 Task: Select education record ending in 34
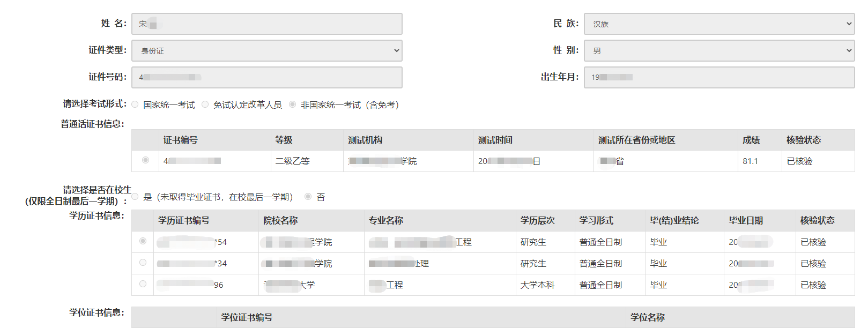(143, 263)
